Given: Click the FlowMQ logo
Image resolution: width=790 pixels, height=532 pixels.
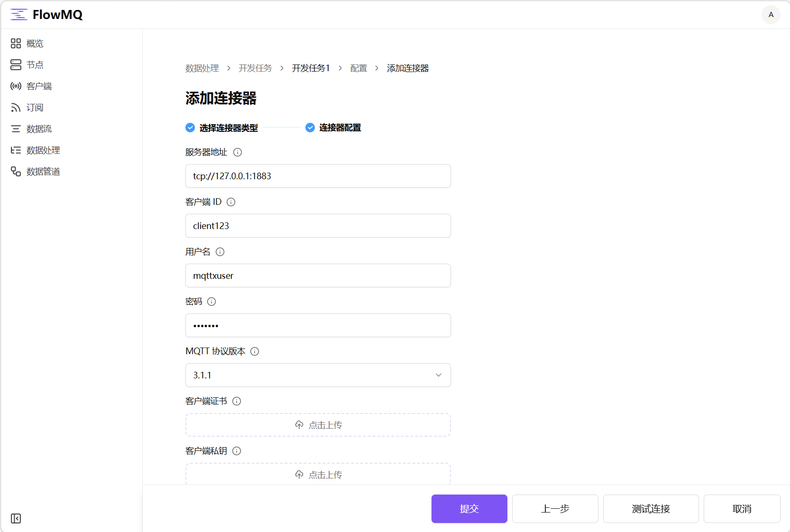Looking at the screenshot, I should coord(46,15).
